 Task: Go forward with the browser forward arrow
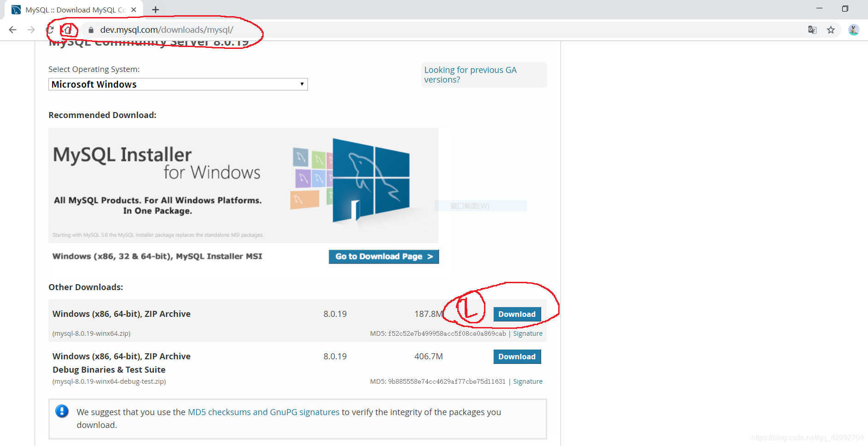pos(31,30)
